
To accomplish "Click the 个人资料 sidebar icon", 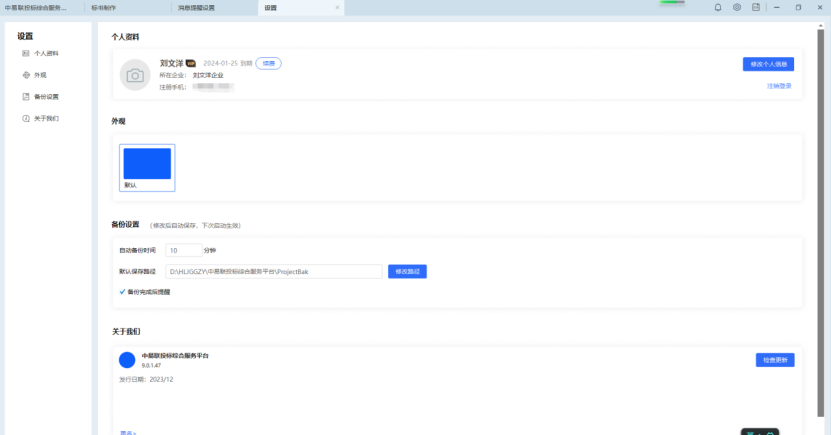I will 26,53.
